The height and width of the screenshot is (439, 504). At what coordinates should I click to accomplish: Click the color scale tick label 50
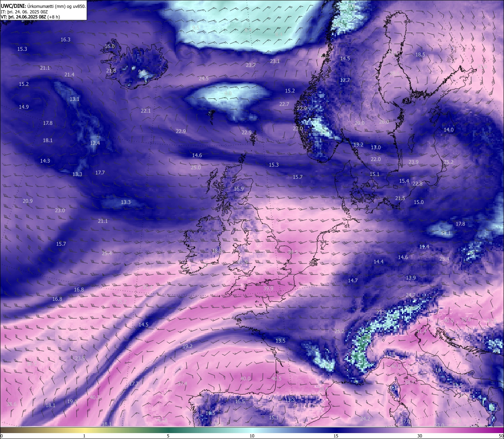pos(501,436)
